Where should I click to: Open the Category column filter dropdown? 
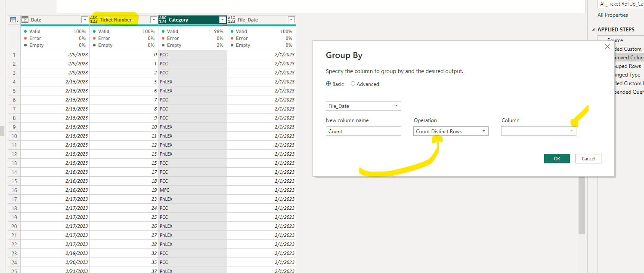coord(223,20)
